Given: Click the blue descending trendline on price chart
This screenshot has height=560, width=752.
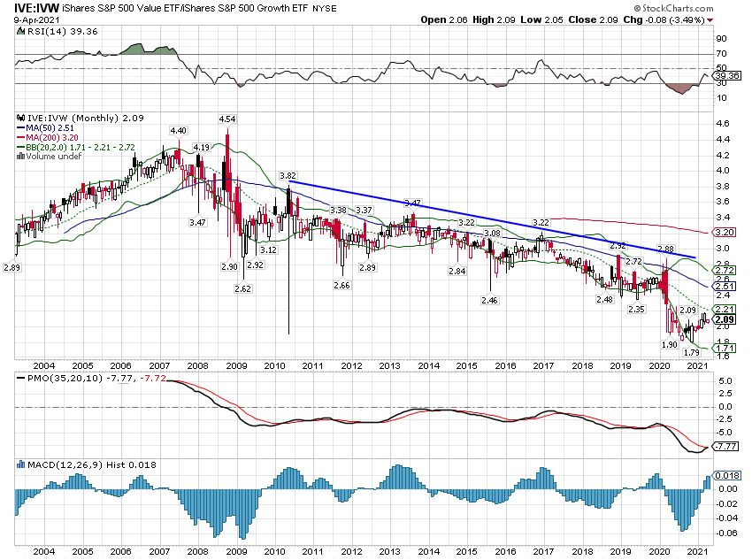Looking at the screenshot, I should (492, 219).
